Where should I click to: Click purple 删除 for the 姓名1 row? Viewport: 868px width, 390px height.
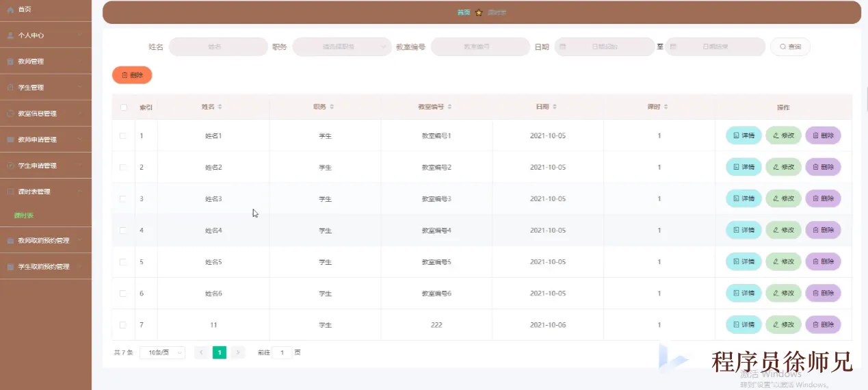tap(823, 135)
